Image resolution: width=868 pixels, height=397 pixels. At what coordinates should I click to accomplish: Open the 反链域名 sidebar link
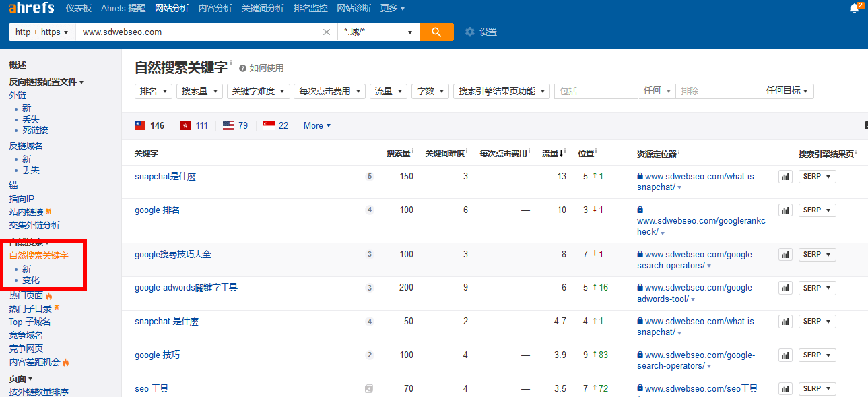[x=26, y=146]
